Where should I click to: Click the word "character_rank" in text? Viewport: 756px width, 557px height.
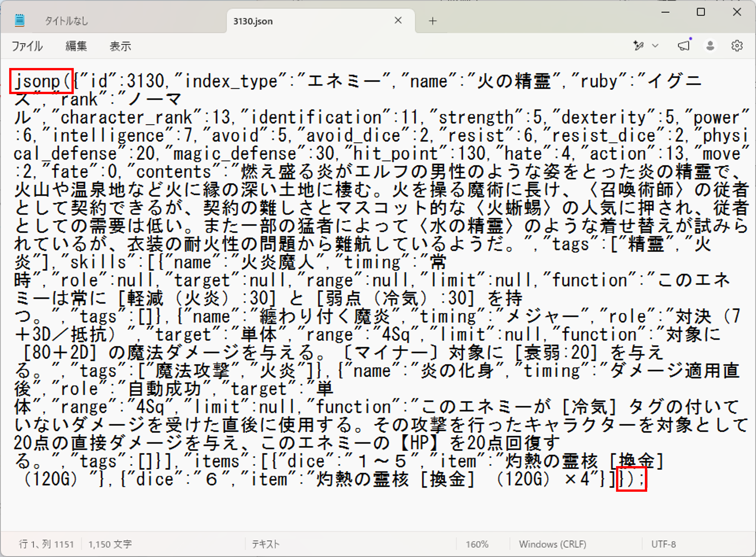(x=126, y=117)
